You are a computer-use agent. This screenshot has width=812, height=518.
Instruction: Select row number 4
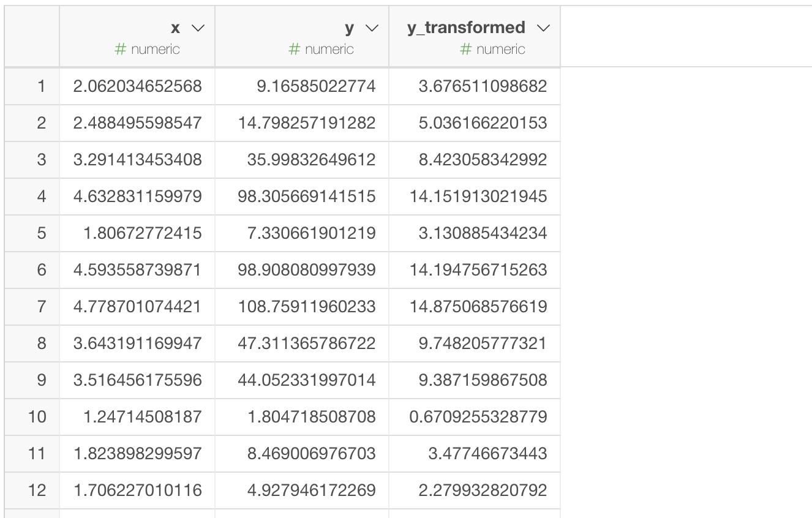(41, 197)
